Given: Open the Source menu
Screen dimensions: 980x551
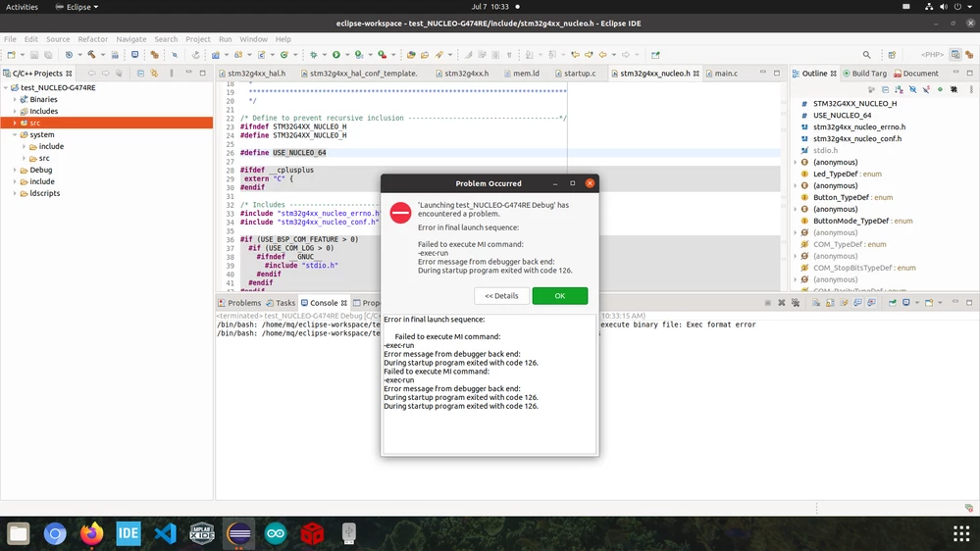Looking at the screenshot, I should [58, 39].
